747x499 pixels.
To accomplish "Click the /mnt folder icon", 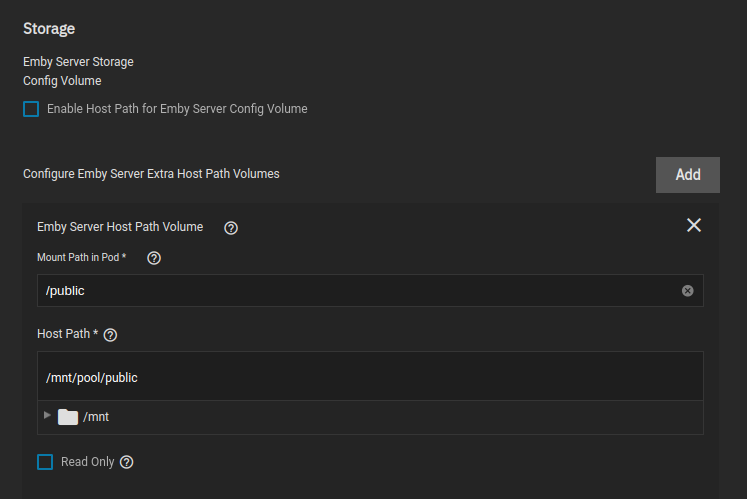I will (x=68, y=417).
